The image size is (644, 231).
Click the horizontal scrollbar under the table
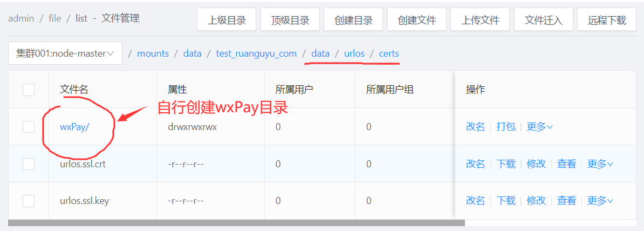pos(236,223)
